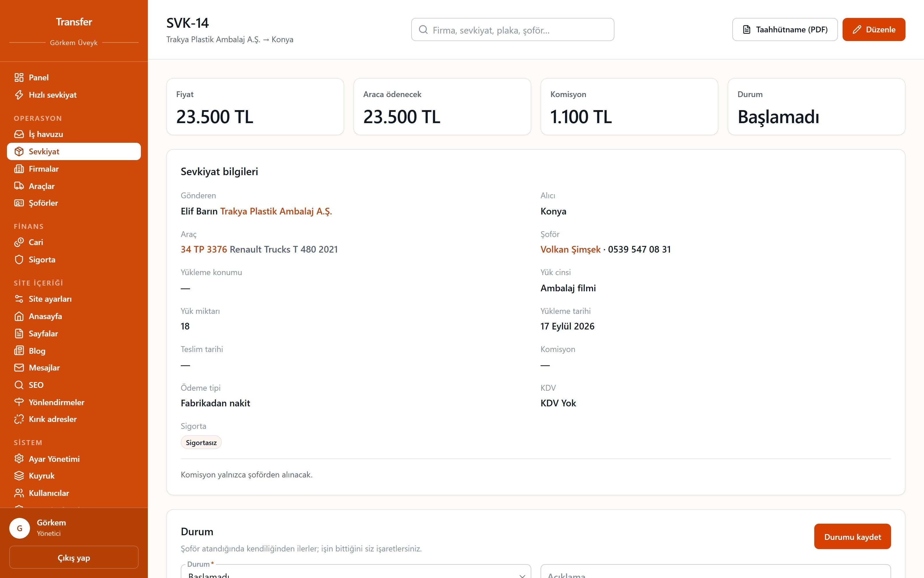Click the 17 Eylül 2026 loading date
Viewport: 924px width, 578px height.
tap(567, 327)
